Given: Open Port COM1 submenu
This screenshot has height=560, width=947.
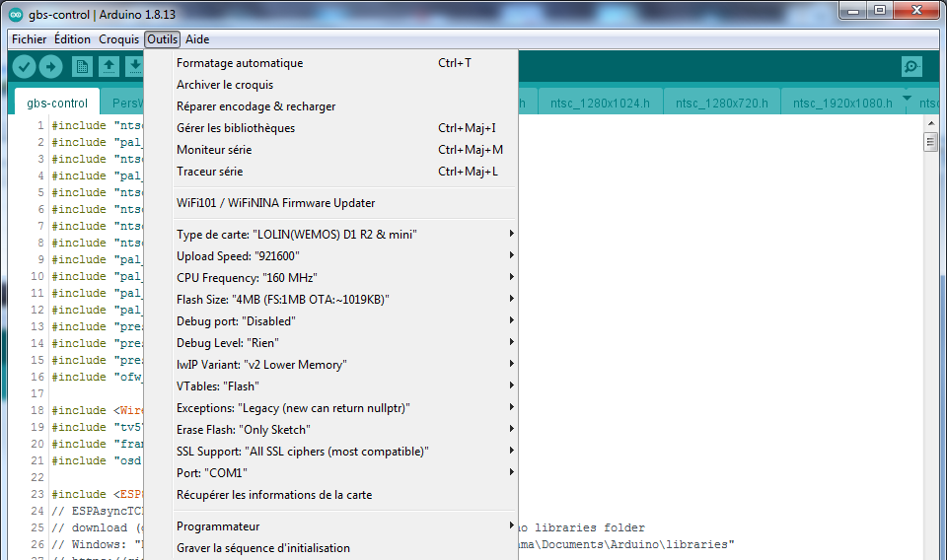Looking at the screenshot, I should tap(345, 473).
